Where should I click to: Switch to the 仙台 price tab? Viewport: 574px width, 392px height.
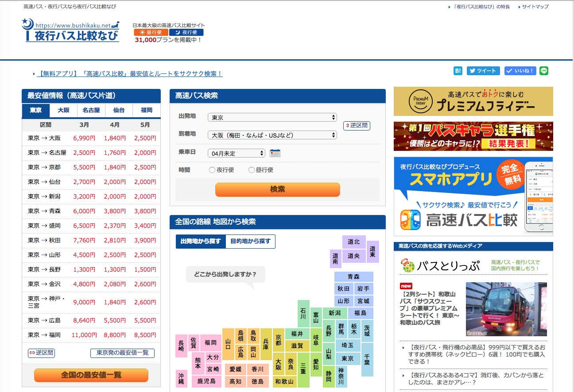(119, 111)
